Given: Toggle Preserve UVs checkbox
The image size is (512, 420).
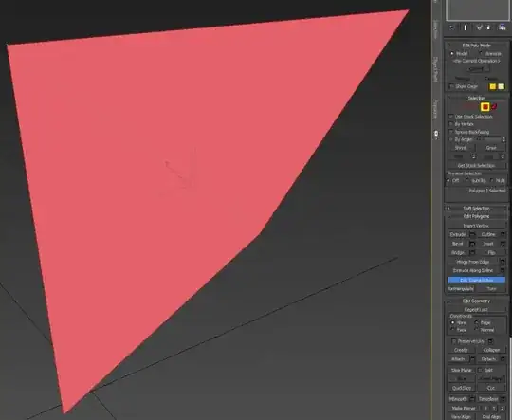Looking at the screenshot, I should (x=454, y=341).
